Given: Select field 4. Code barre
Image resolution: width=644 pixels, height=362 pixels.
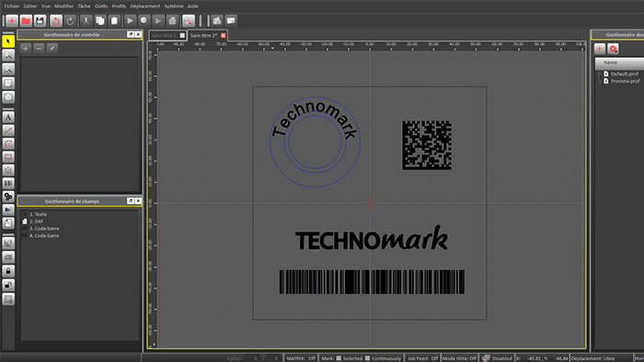Looking at the screenshot, I should (x=44, y=236).
